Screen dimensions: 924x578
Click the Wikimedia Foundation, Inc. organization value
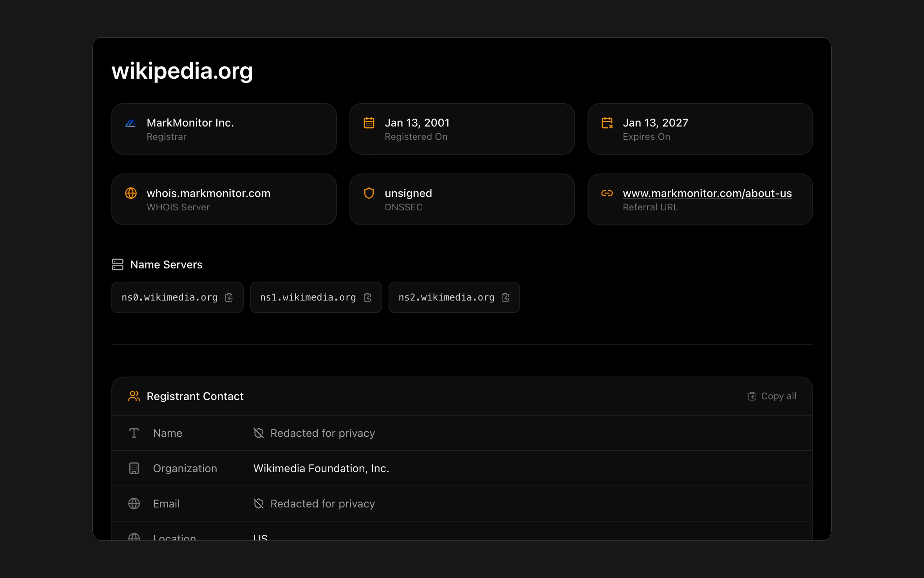click(321, 468)
